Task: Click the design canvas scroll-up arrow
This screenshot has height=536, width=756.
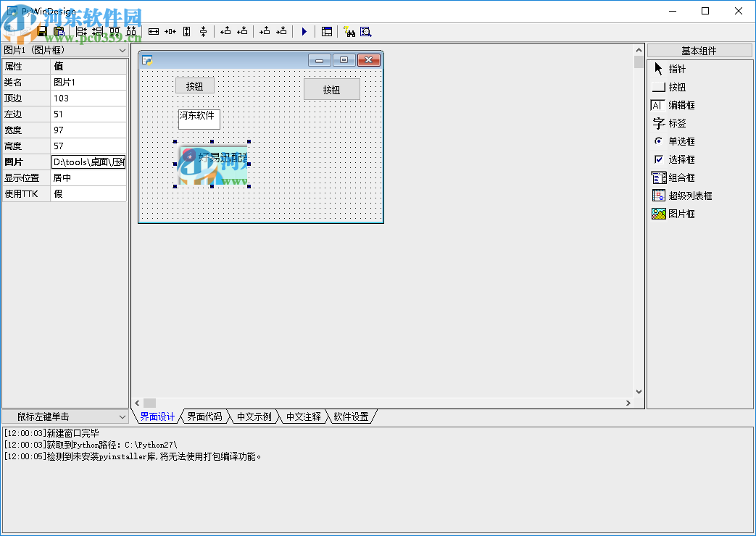Action: pyautogui.click(x=639, y=50)
